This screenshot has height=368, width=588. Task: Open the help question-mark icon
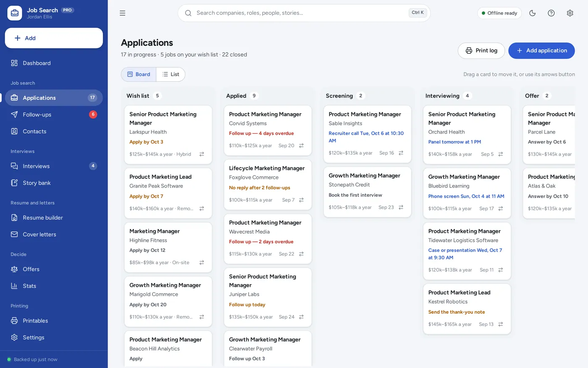click(551, 13)
